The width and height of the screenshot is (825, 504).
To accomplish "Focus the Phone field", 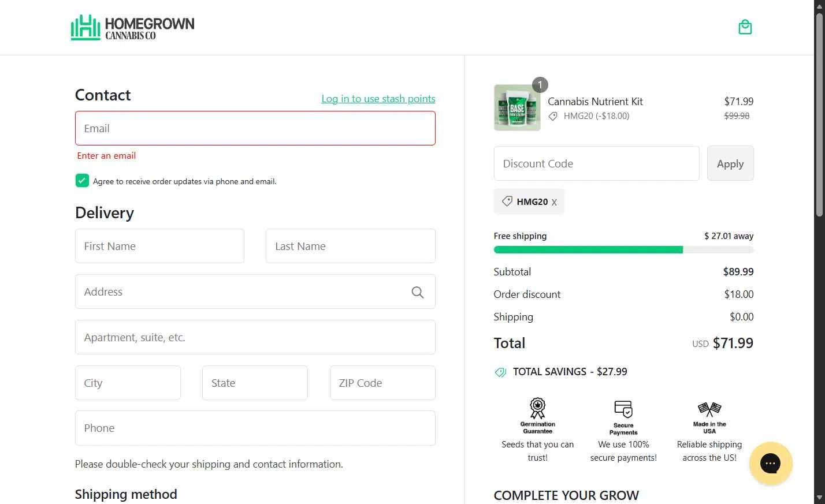I will [255, 428].
